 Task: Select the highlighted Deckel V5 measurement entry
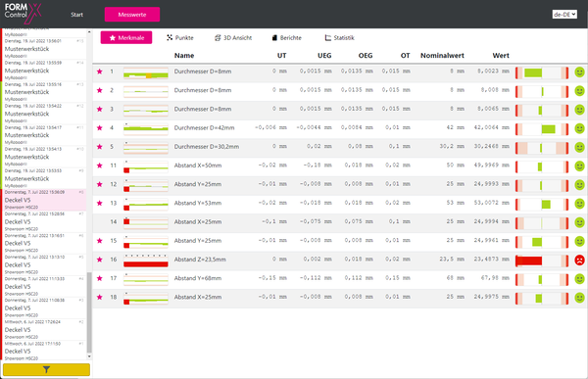point(44,200)
